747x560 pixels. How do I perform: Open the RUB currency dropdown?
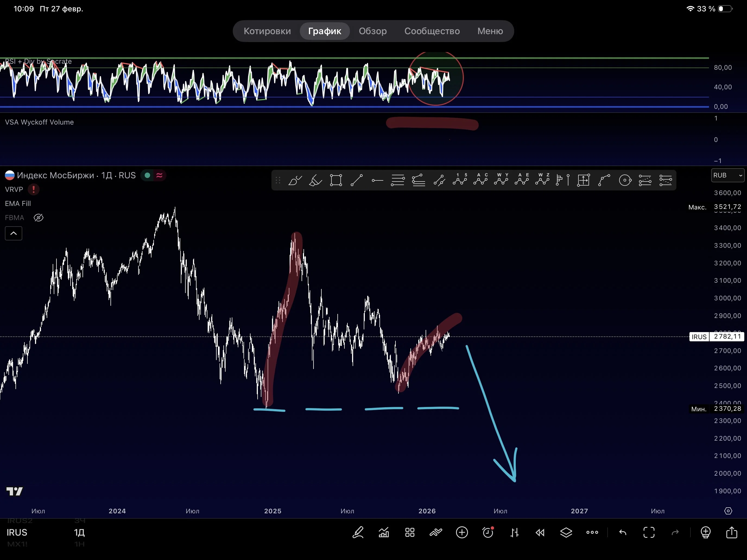(x=728, y=175)
